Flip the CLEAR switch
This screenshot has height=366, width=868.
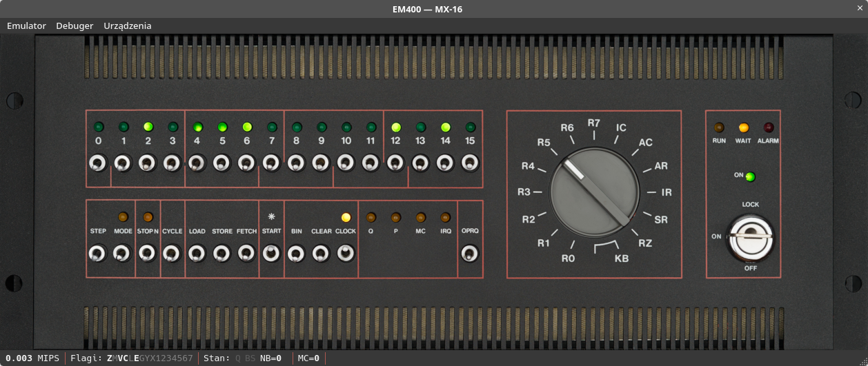(x=321, y=254)
